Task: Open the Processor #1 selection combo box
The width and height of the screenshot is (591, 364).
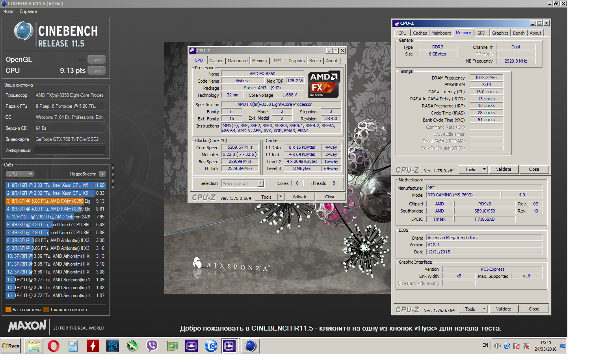Action: click(243, 184)
